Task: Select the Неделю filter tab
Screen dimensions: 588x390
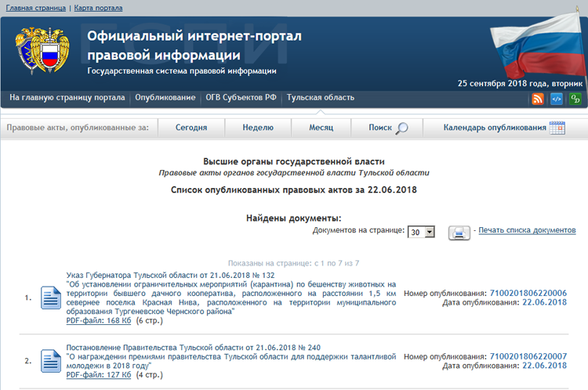Action: tap(258, 128)
